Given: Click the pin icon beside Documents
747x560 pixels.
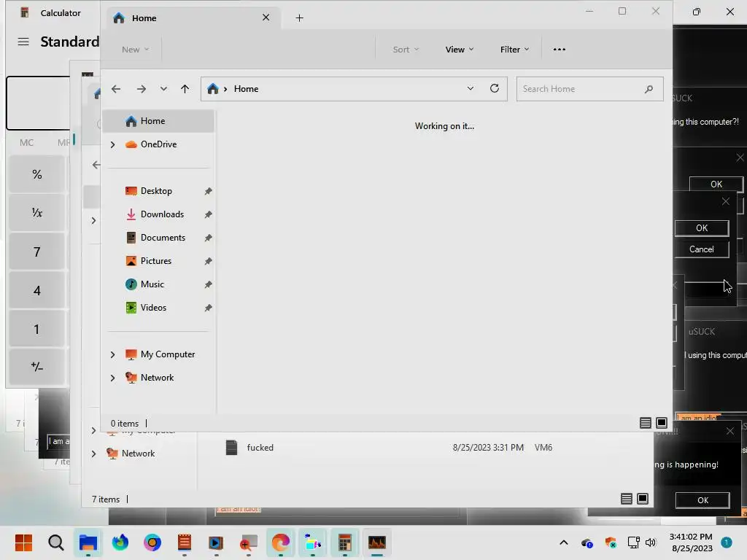Looking at the screenshot, I should coord(208,238).
